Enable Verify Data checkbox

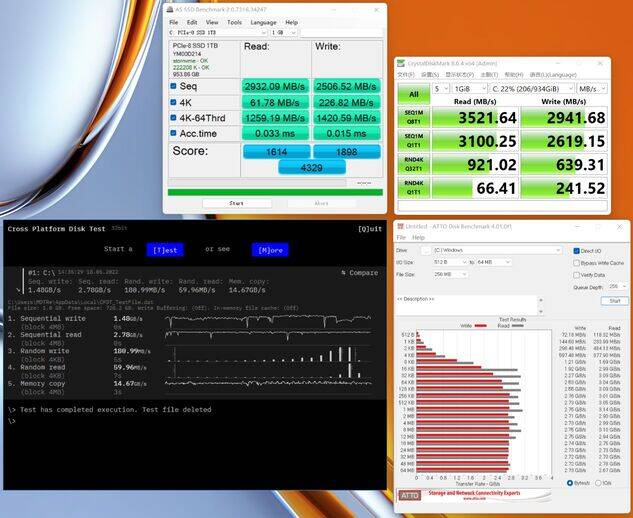(x=576, y=275)
